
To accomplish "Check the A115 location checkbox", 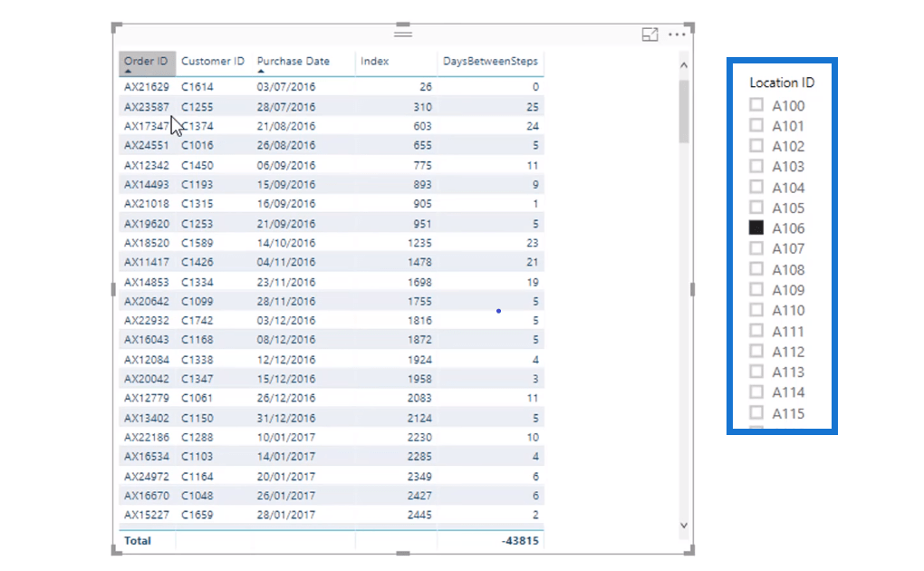I will pos(756,412).
